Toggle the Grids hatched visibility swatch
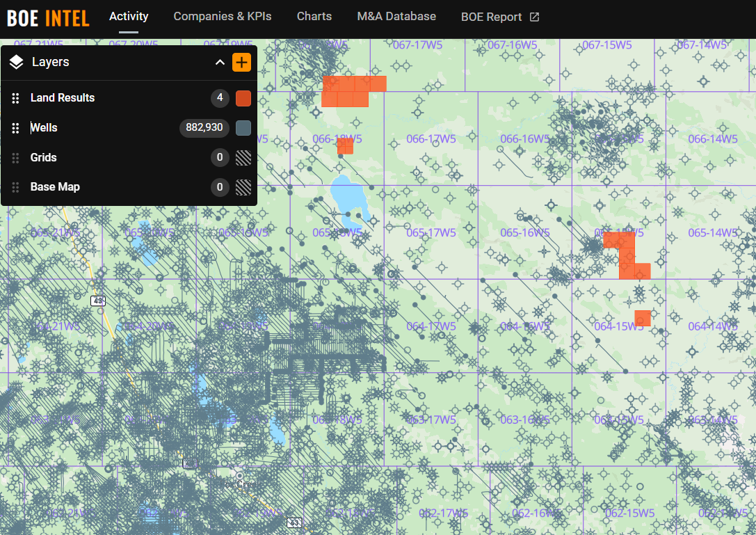Image resolution: width=756 pixels, height=535 pixels. pos(243,158)
